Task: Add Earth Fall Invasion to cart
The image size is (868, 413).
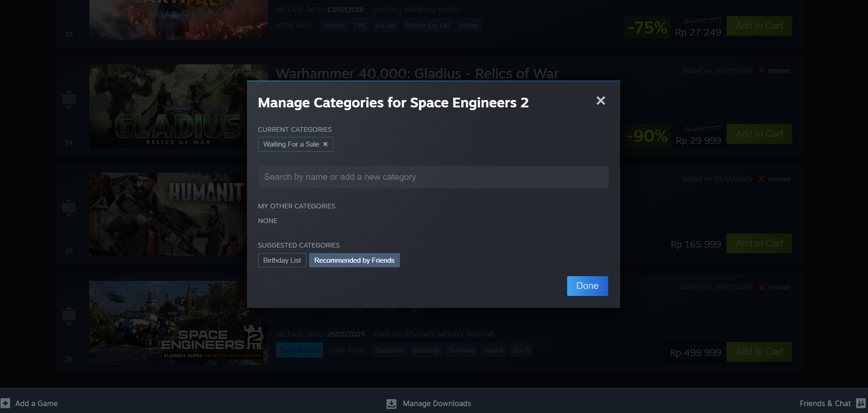Action: point(759,26)
